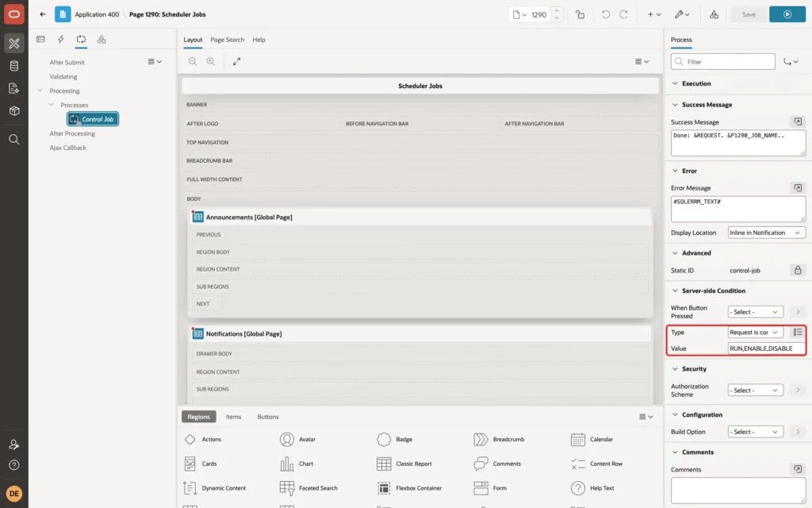
Task: Open the Display Location dropdown
Action: [766, 233]
